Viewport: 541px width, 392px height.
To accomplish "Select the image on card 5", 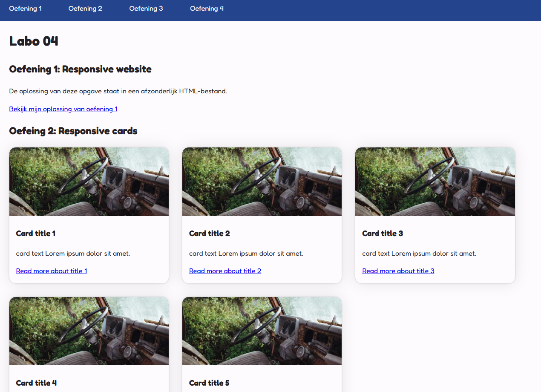I will pos(262,331).
